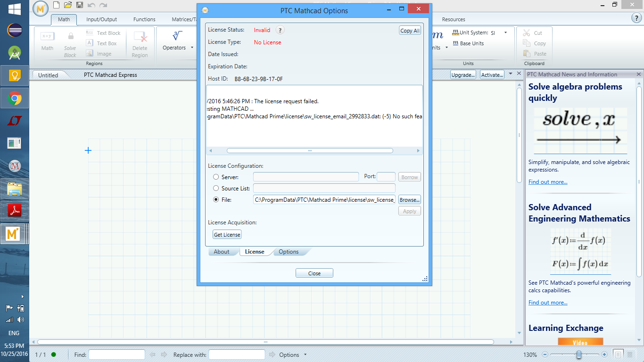Click the redo arrow icon
Screen dimensions: 644x362
(103, 5)
